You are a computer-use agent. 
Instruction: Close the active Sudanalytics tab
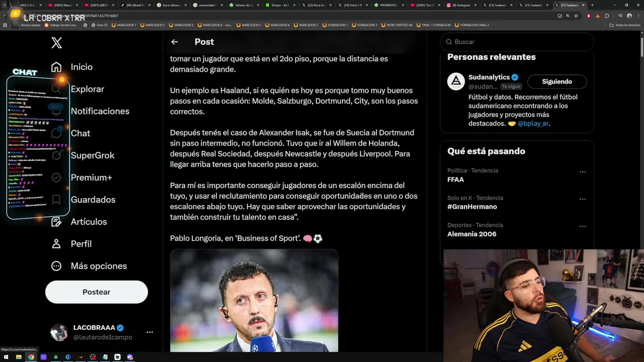[583, 5]
